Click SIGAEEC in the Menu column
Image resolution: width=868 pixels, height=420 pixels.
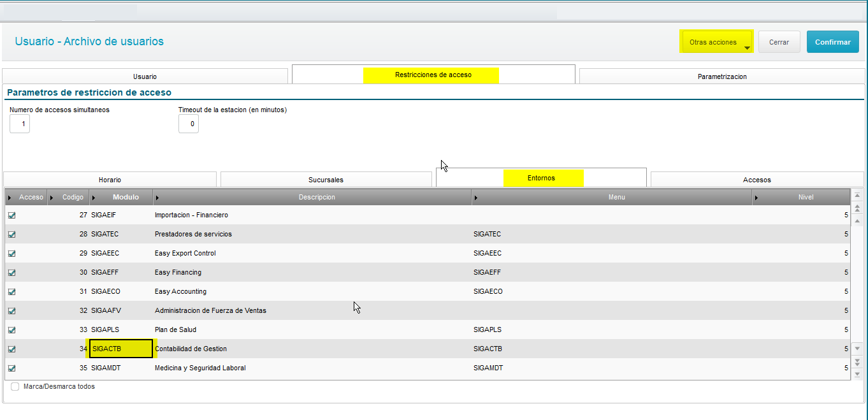pos(488,253)
